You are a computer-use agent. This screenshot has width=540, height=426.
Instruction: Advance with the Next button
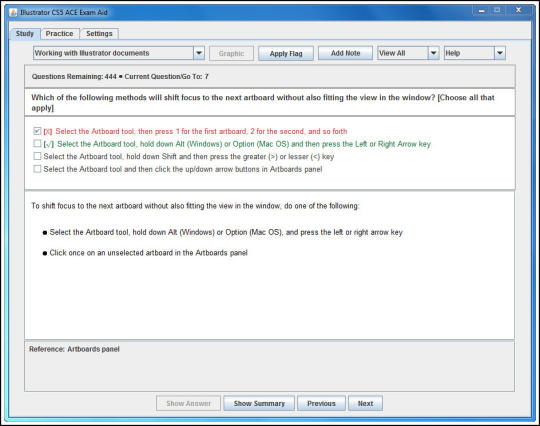click(x=365, y=403)
